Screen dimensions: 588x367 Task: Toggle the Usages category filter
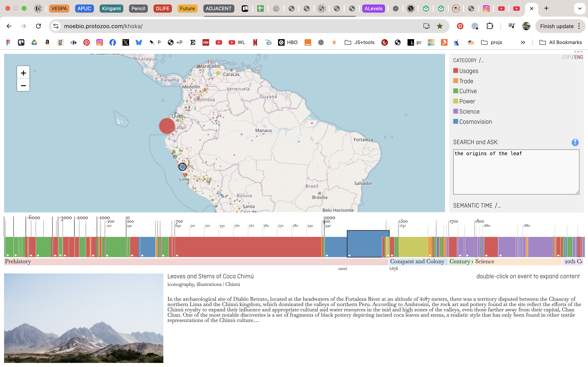(468, 71)
